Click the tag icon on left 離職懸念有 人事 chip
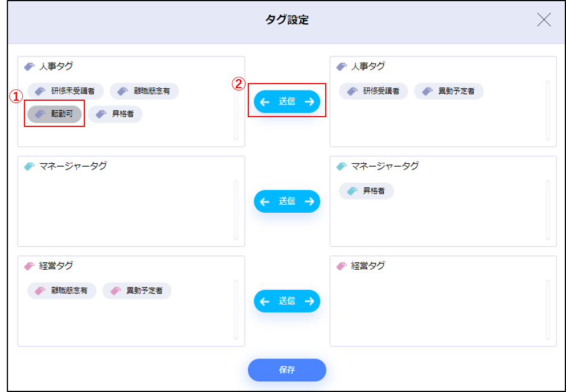Image resolution: width=566 pixels, height=392 pixels. point(122,91)
